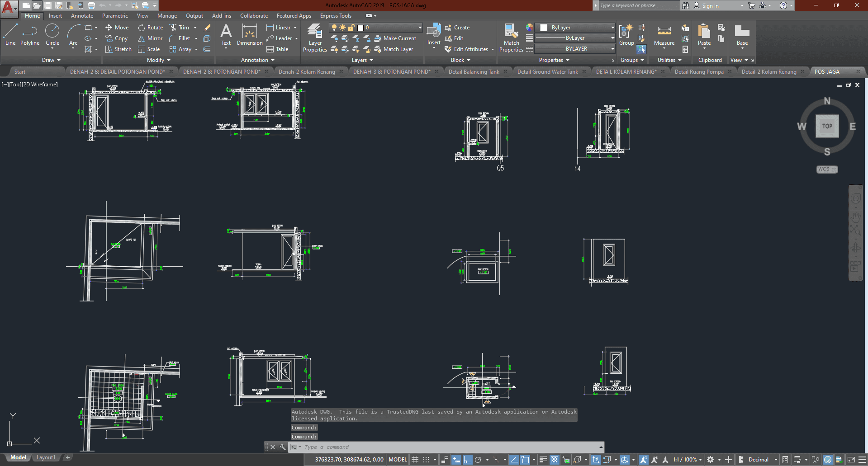Click the Sign In button
868x466 pixels.
[x=710, y=6]
